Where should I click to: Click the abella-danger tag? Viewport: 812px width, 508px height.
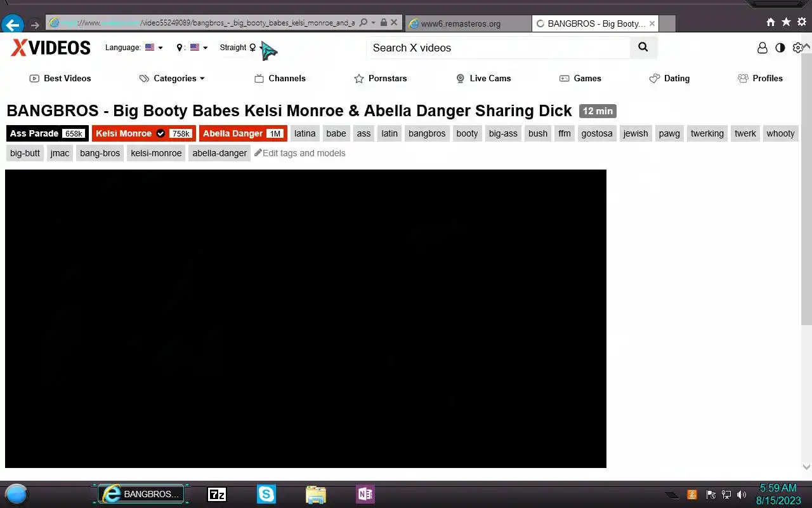[219, 153]
